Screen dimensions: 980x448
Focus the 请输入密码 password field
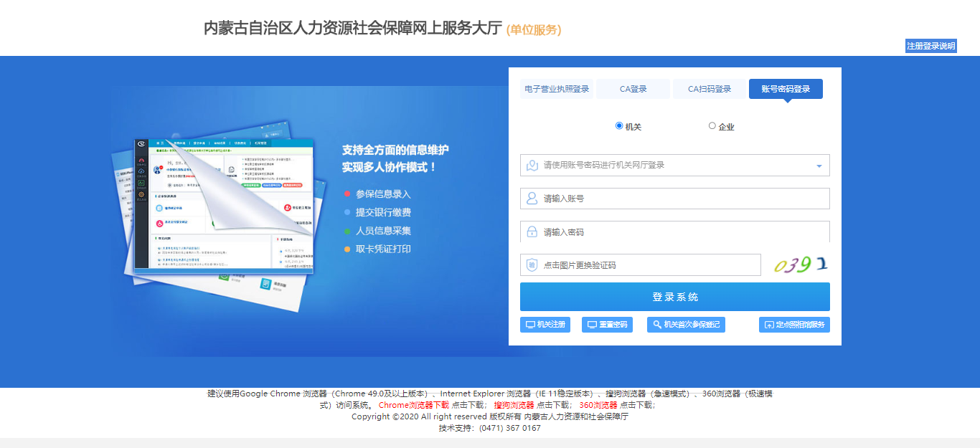(x=674, y=232)
